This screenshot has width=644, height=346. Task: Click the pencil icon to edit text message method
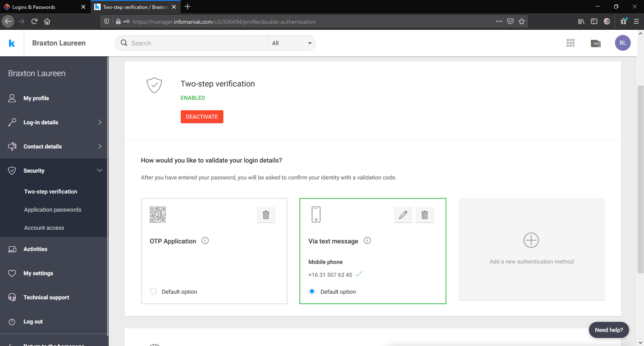point(403,215)
